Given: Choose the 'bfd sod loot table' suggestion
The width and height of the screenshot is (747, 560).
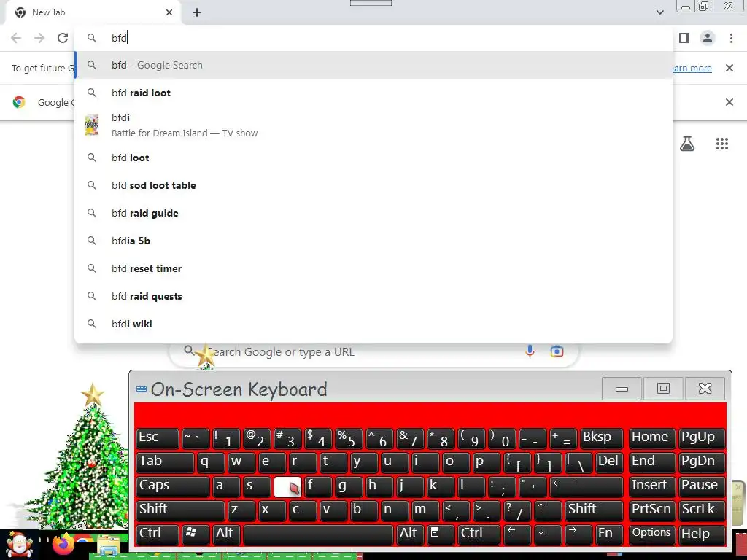Looking at the screenshot, I should 373,185.
